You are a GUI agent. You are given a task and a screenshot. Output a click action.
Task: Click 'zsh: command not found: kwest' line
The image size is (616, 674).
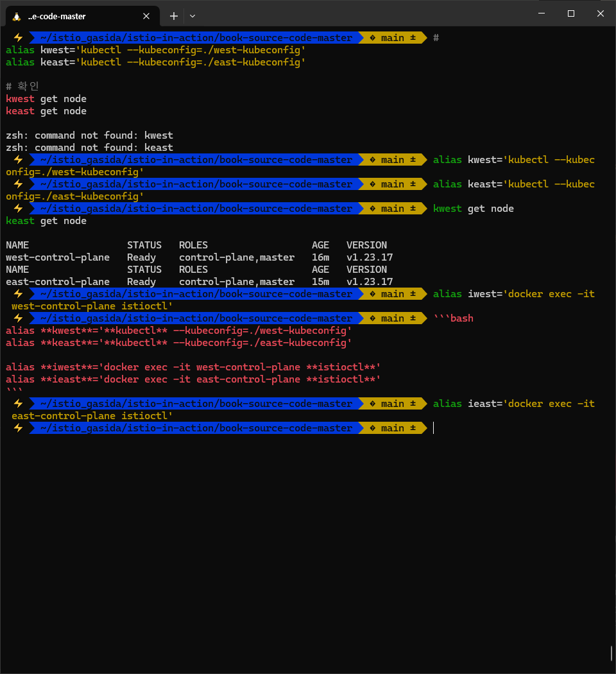[89, 135]
